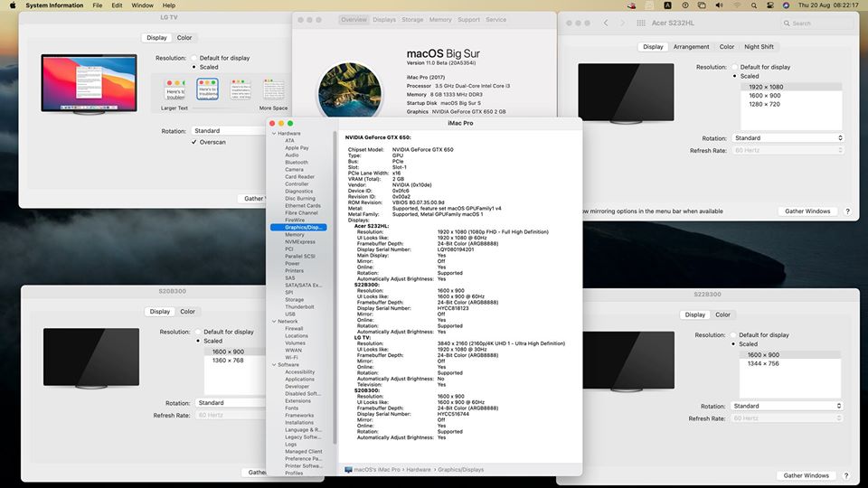Select the Larger Text scaling thumbnail in LG TV
The width and height of the screenshot is (868, 488).
point(175,90)
